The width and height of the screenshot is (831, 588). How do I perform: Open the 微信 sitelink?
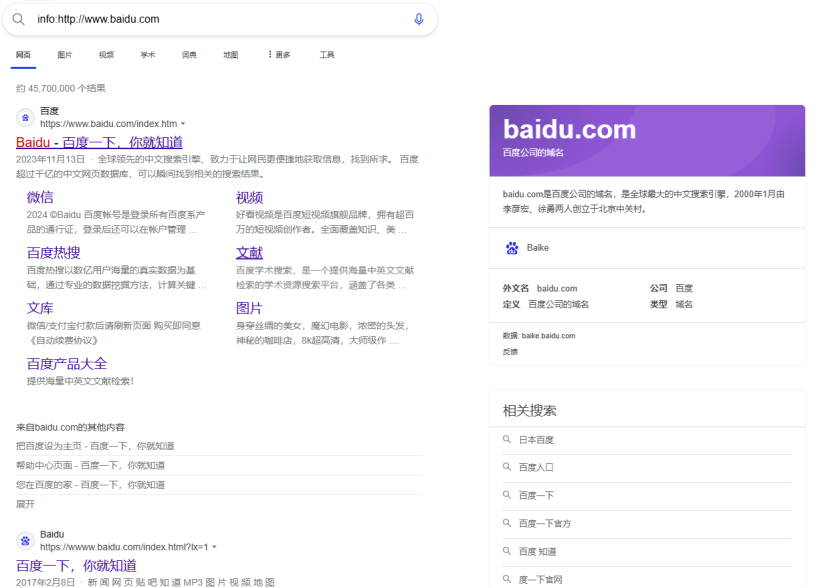[x=40, y=197]
